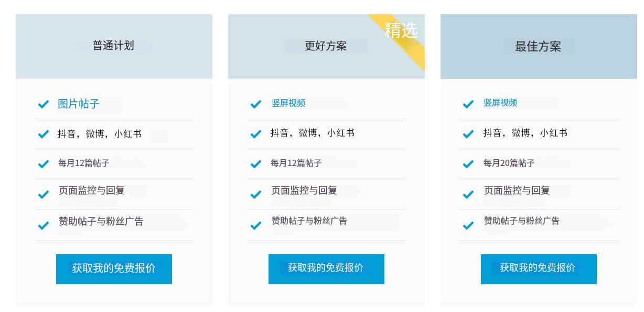Click 页面监控与回复 text in 普通计划
644x312 pixels.
tap(92, 190)
